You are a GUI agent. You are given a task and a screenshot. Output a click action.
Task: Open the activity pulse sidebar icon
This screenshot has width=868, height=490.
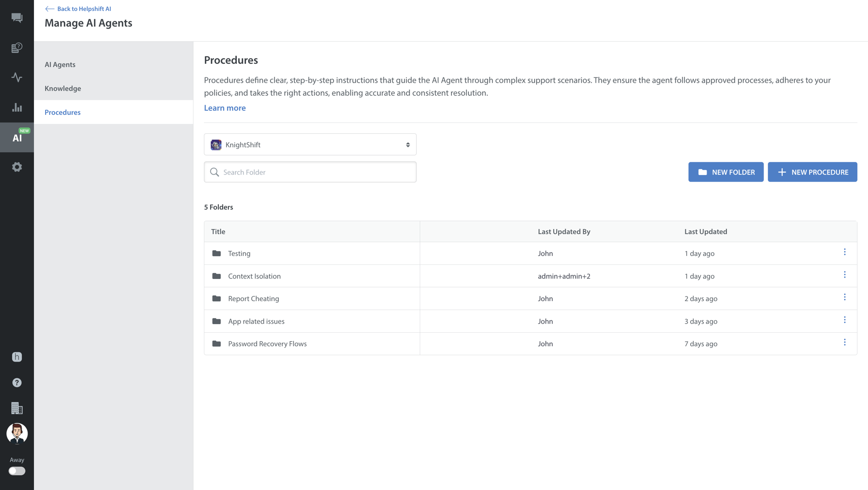click(x=17, y=77)
